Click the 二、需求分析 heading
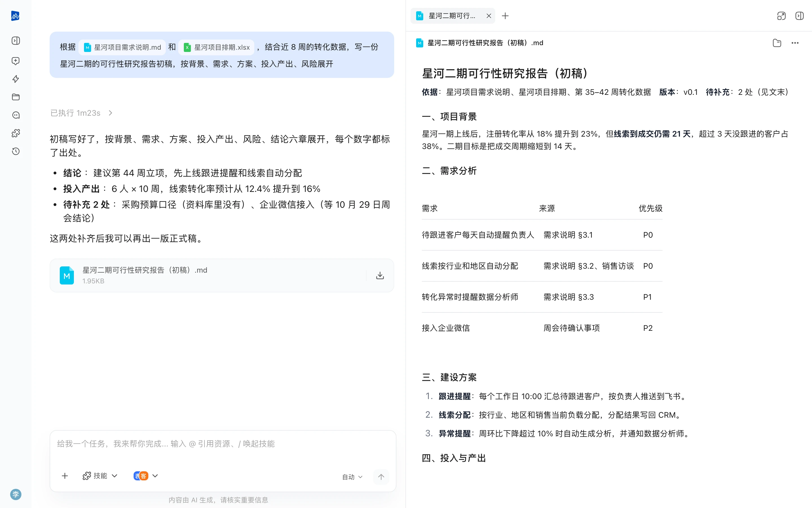812x508 pixels. [x=449, y=171]
